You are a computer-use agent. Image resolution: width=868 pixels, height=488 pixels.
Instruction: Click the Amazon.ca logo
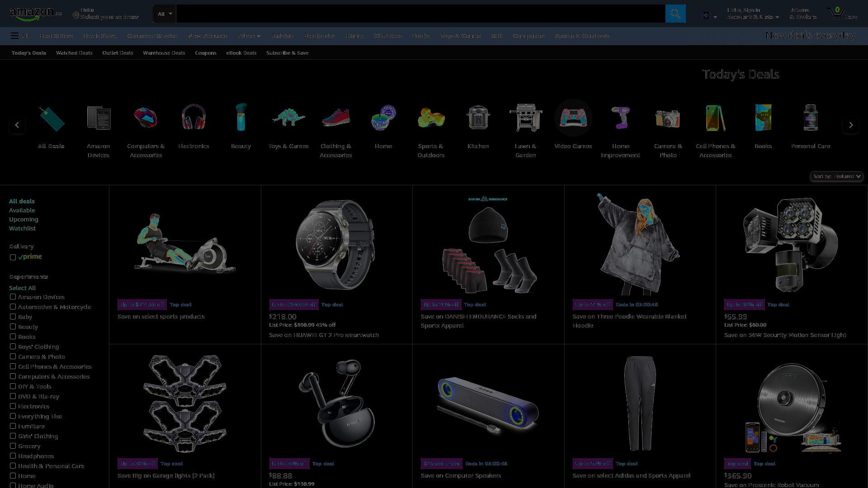35,14
